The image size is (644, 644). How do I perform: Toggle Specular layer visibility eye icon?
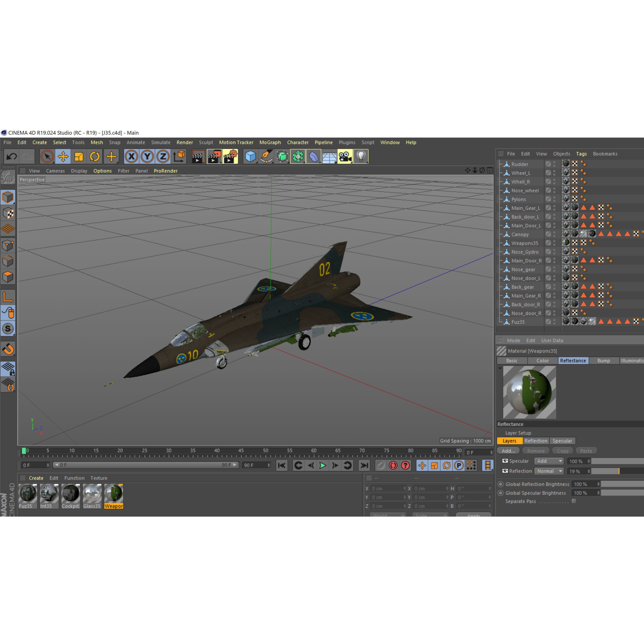coord(505,461)
